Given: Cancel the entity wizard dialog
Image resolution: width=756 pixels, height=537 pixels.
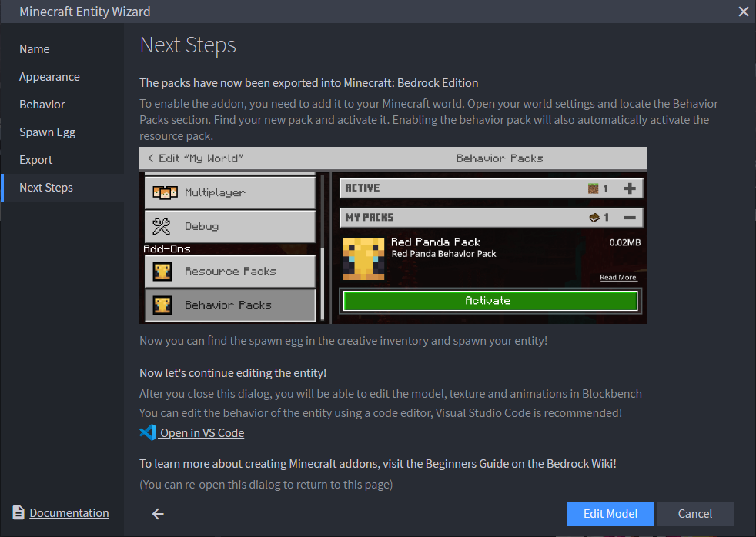Looking at the screenshot, I should tap(694, 514).
